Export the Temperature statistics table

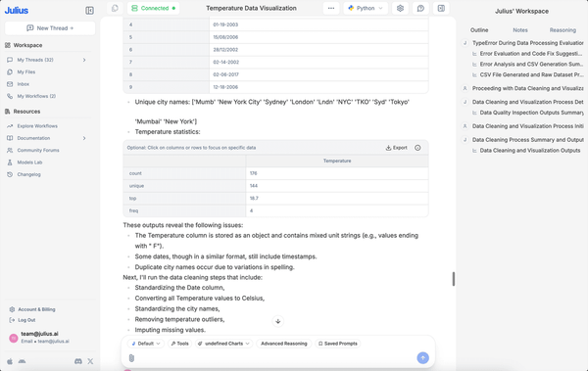pyautogui.click(x=396, y=148)
